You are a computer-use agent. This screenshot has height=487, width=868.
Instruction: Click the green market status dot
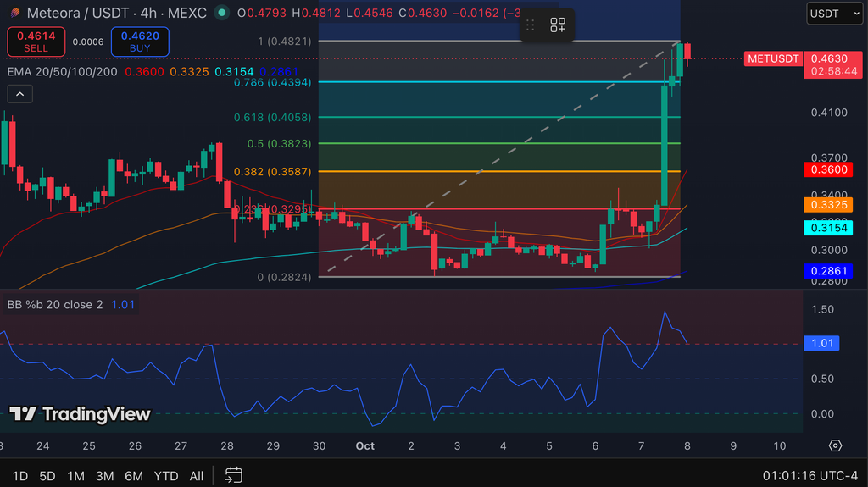click(222, 13)
